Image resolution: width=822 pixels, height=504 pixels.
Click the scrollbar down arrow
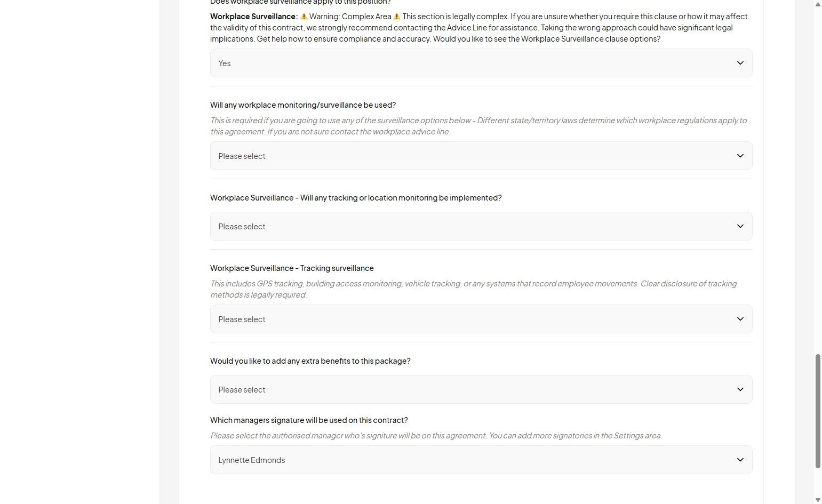point(818,500)
